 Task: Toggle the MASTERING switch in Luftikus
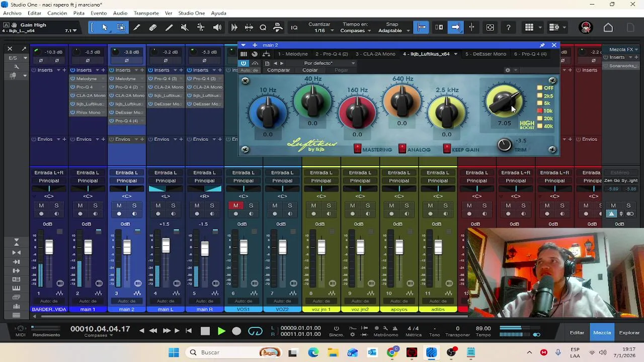[357, 149]
